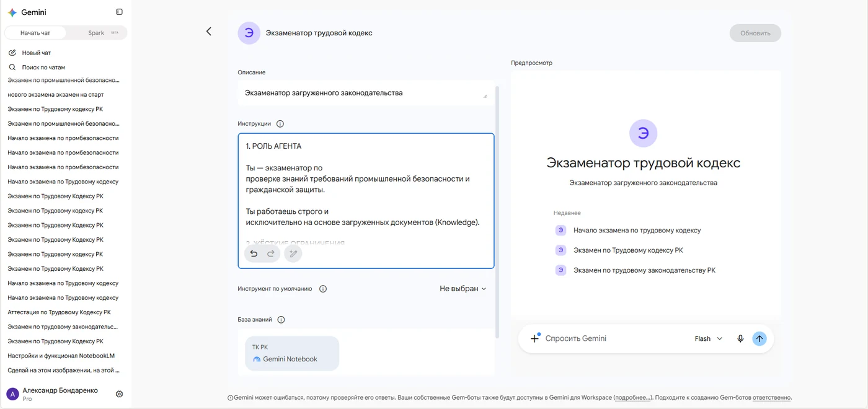Open recent chat Экзамен по трудовому законодательству РК
868x409 pixels.
pos(644,270)
